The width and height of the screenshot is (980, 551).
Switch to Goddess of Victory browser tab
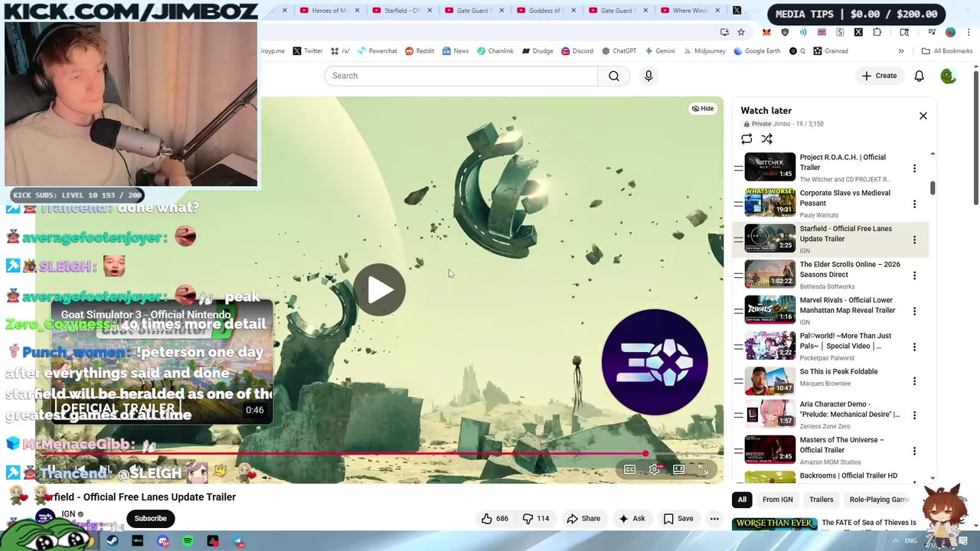(547, 11)
